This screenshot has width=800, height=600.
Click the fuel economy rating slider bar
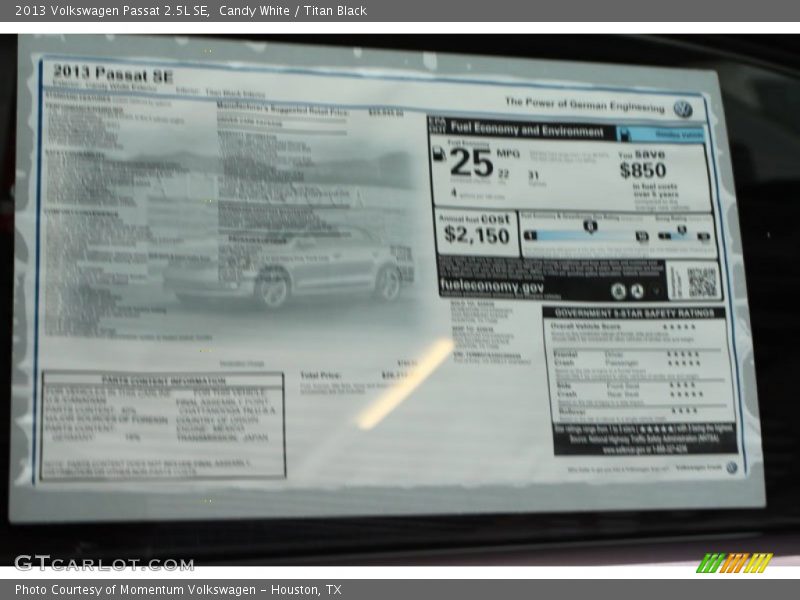pos(586,236)
